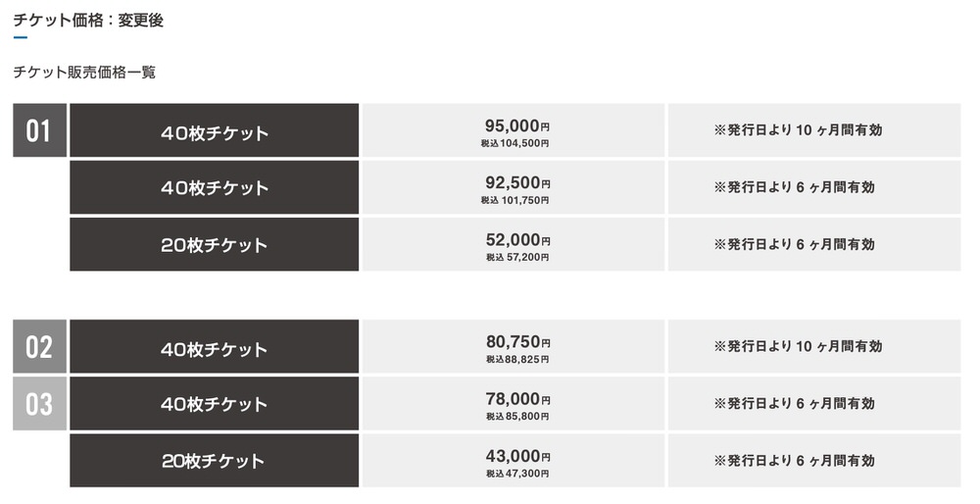Click 40枚チケット label in the 78,000円 row

[215, 404]
